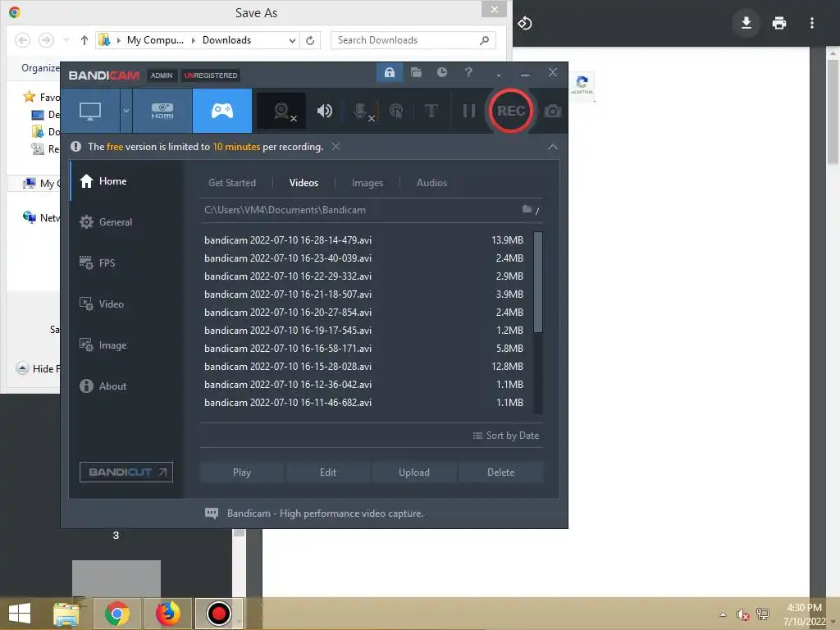Switch to the Videos tab
The width and height of the screenshot is (840, 630).
point(304,183)
